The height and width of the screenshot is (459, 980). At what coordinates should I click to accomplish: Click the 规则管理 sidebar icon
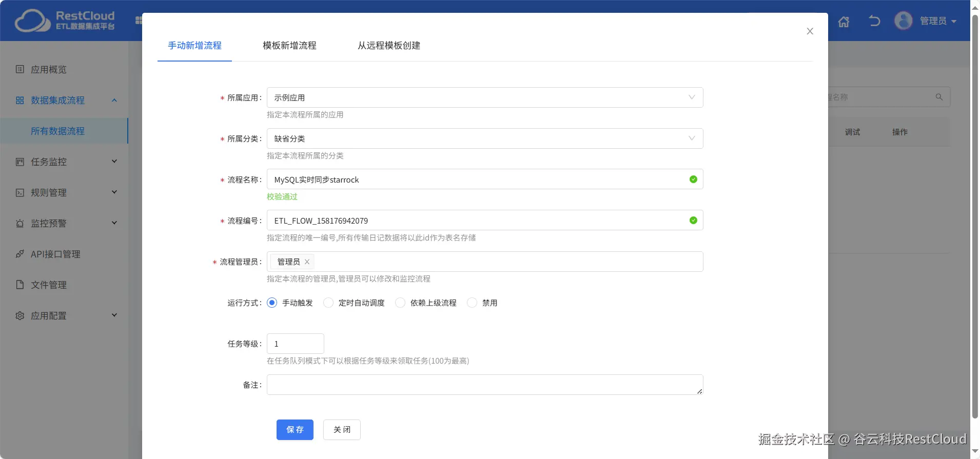click(20, 192)
